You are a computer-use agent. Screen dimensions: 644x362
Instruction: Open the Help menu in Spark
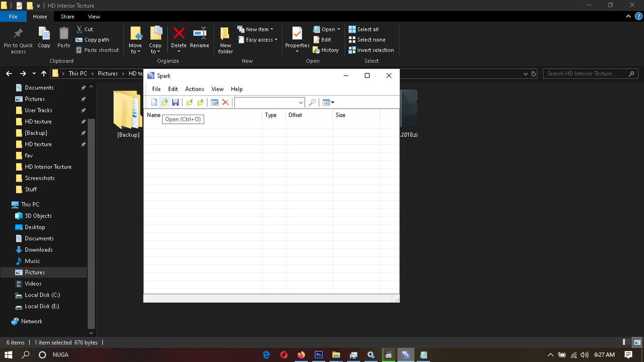237,89
